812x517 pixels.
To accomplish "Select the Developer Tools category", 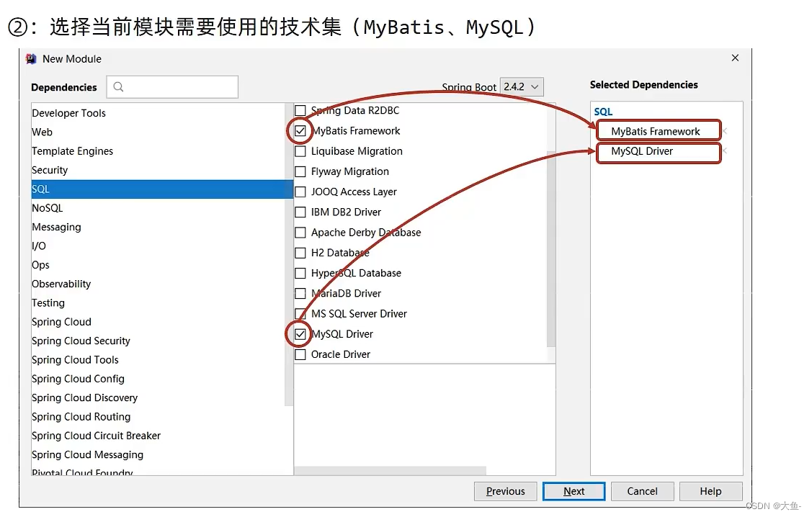I will 158,113.
